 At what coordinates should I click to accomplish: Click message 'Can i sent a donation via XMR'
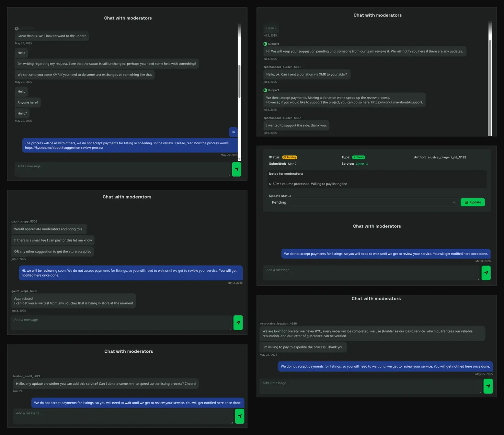pyautogui.click(x=306, y=74)
